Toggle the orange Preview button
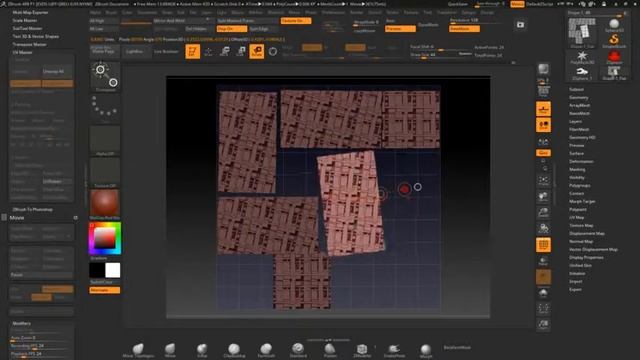 (400, 29)
